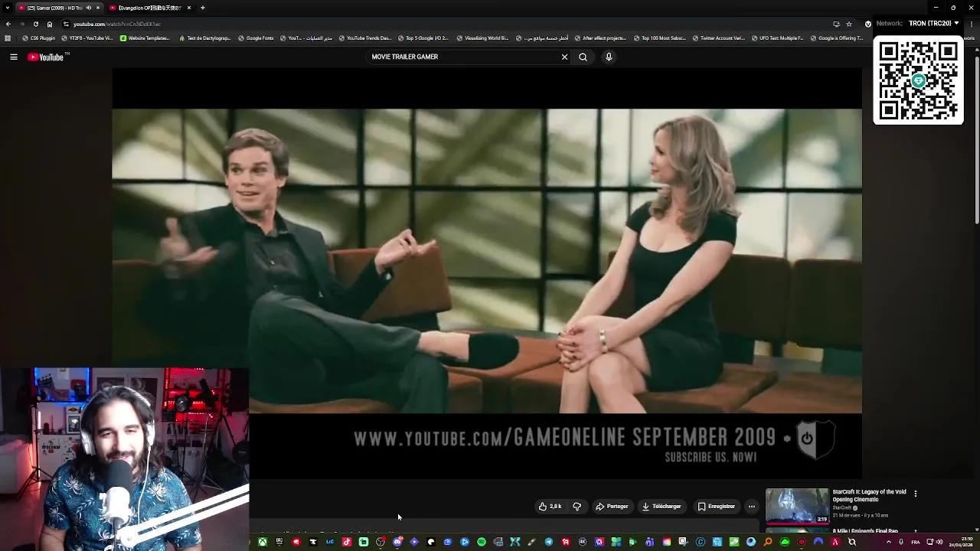
Task: Open more actions beside Enregistrer
Action: [751, 506]
